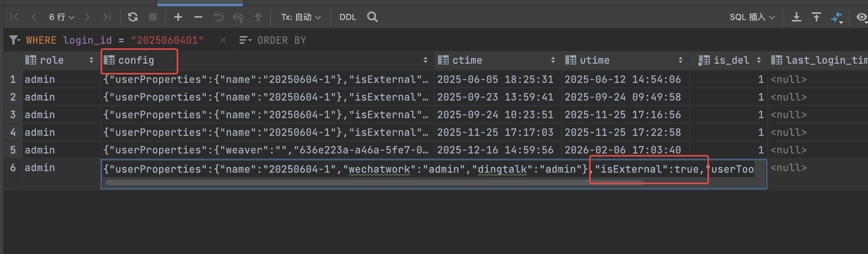This screenshot has width=868, height=254.
Task: Click the import data upload icon
Action: [x=816, y=17]
